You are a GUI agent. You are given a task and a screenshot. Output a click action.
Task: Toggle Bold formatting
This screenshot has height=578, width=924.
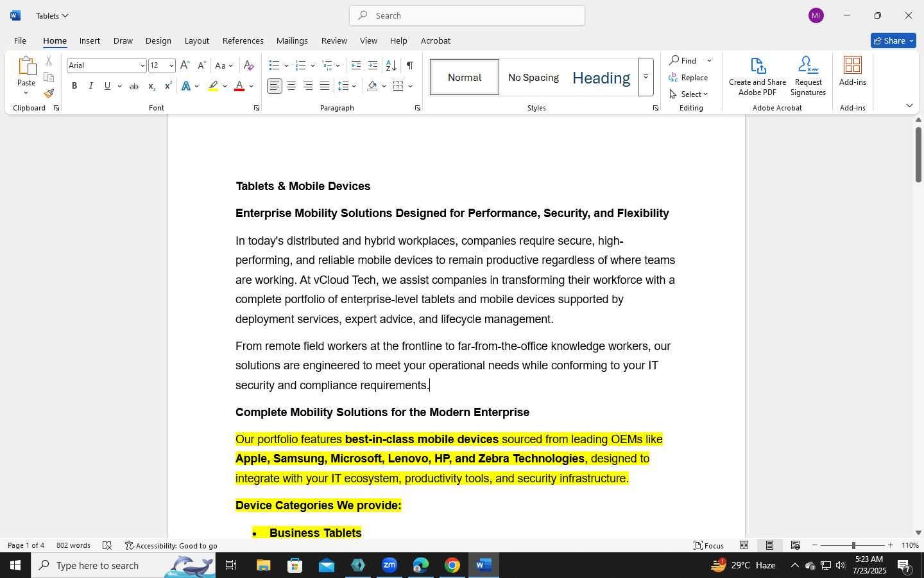74,86
